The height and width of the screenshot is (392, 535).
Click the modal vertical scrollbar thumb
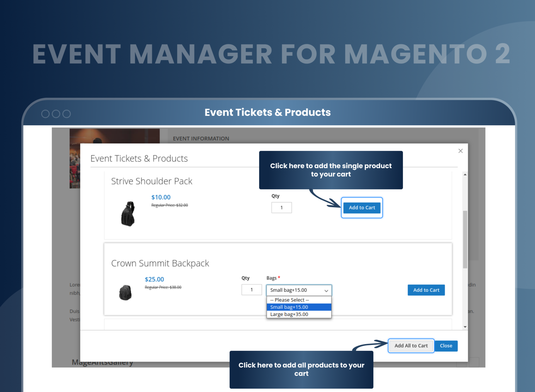(x=465, y=239)
